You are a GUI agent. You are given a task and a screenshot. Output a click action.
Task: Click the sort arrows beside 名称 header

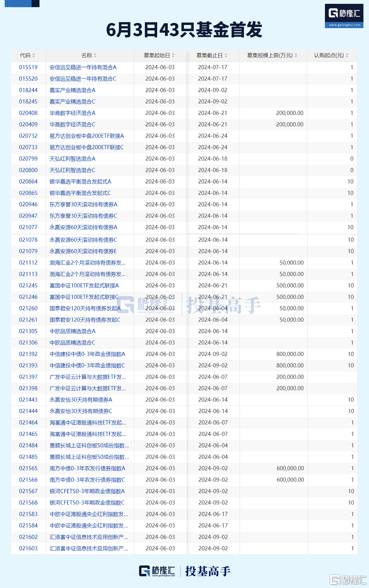click(x=95, y=55)
